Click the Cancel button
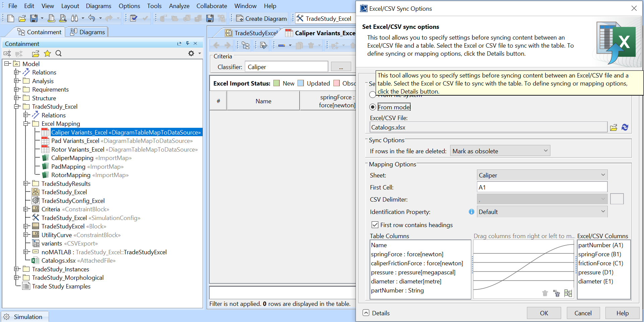Image resolution: width=644 pixels, height=322 pixels. [583, 313]
